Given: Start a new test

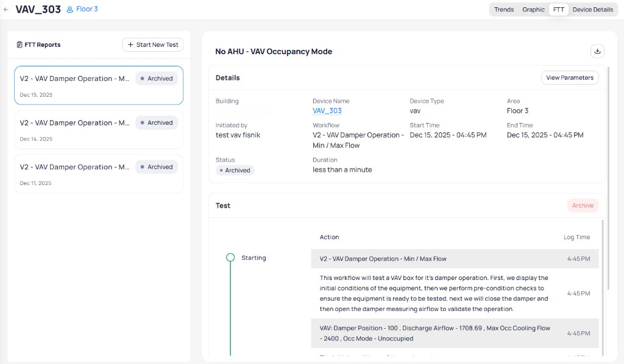Looking at the screenshot, I should (152, 44).
